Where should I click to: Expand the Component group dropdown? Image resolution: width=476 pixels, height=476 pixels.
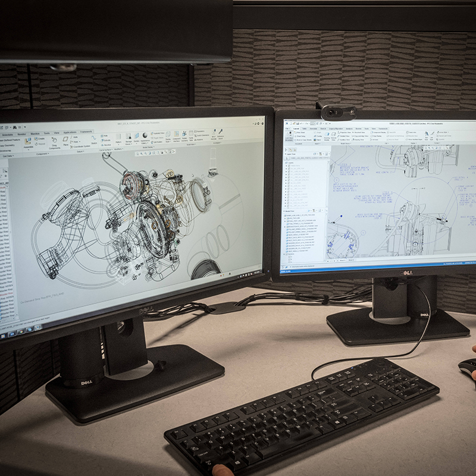click(42, 154)
